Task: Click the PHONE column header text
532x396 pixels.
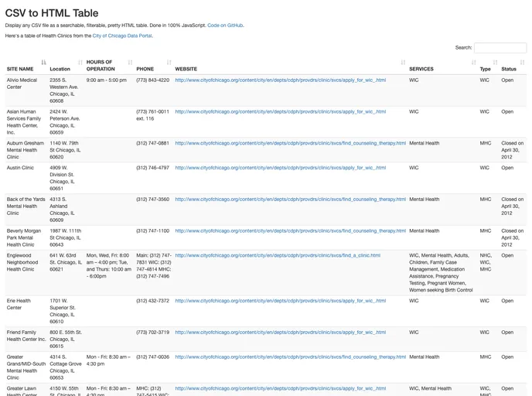Action: 145,69
